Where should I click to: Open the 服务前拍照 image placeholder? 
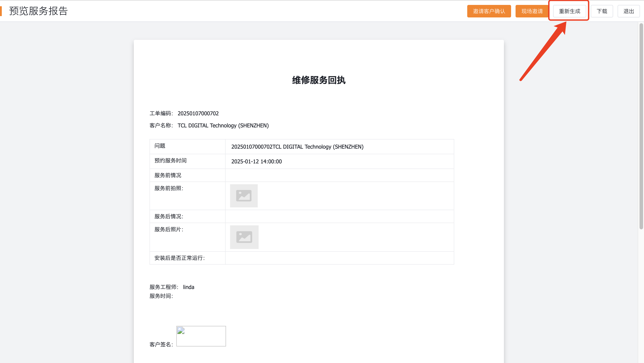(x=244, y=196)
